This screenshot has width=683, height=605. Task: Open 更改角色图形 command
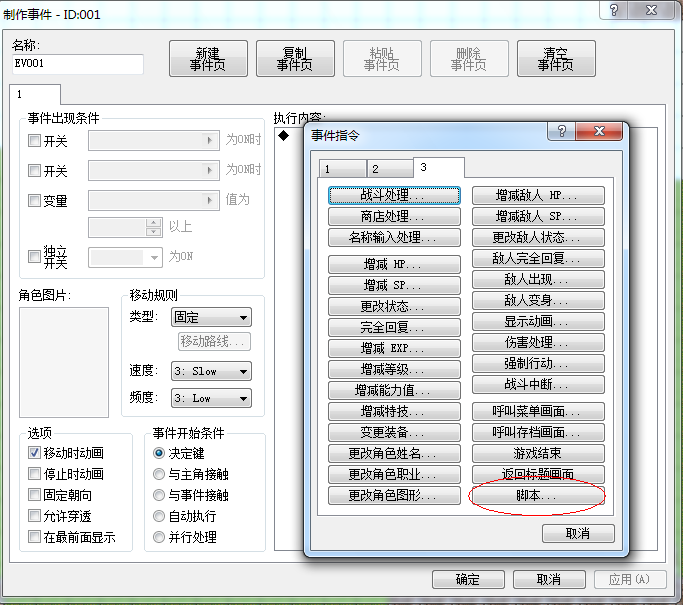[394, 495]
